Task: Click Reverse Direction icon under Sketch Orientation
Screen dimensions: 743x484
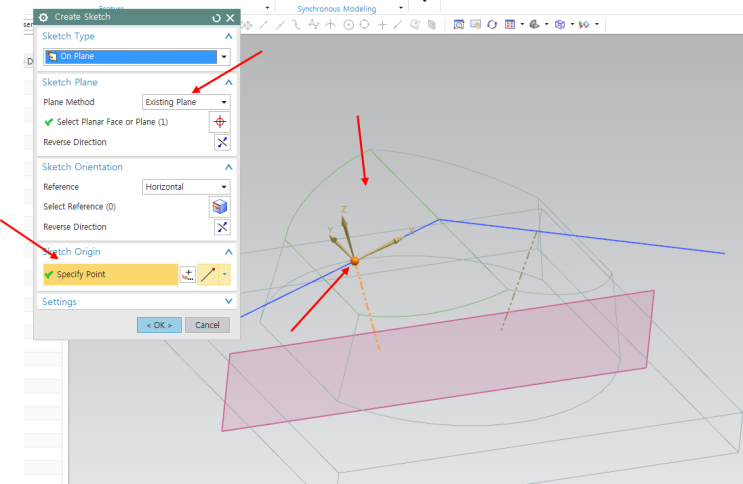Action: 222,227
